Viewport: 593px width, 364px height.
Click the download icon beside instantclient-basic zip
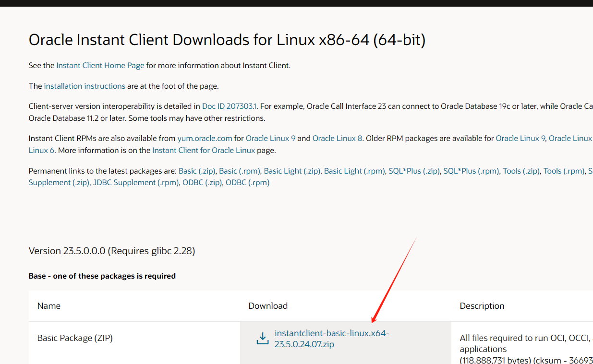tap(262, 339)
